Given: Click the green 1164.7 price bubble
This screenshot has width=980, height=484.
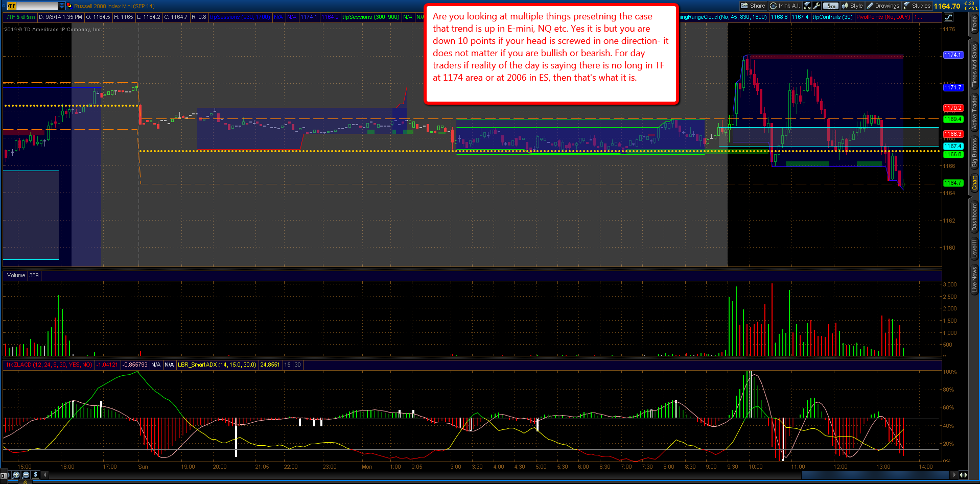Looking at the screenshot, I should [x=953, y=183].
